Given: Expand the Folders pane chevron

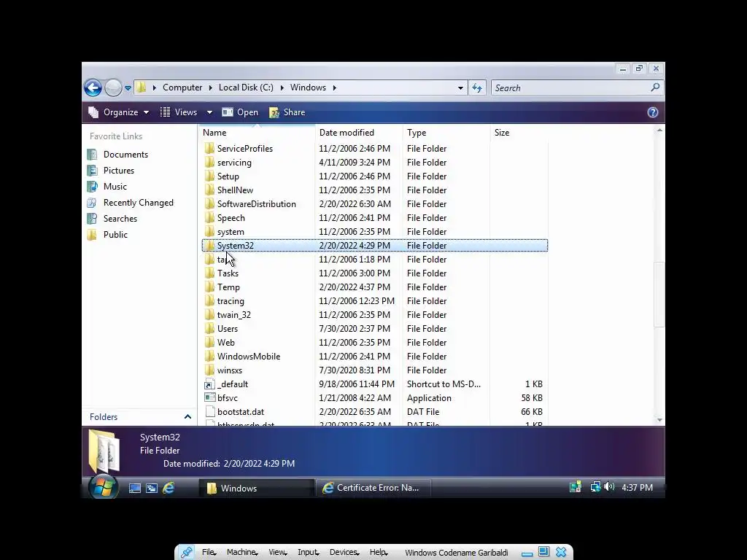Looking at the screenshot, I should click(187, 416).
